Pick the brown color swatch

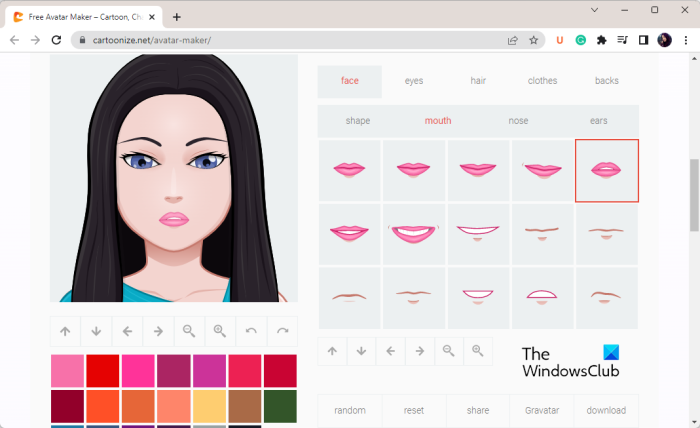(245, 406)
